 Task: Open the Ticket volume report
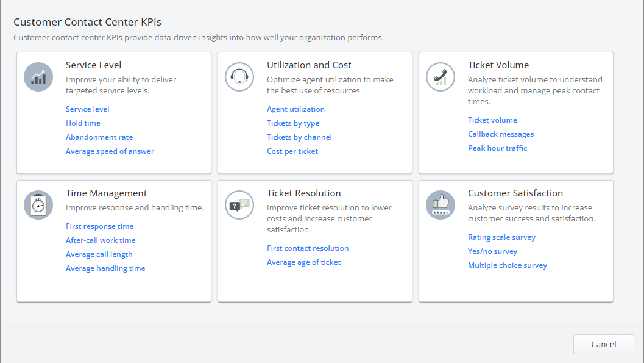pos(492,120)
